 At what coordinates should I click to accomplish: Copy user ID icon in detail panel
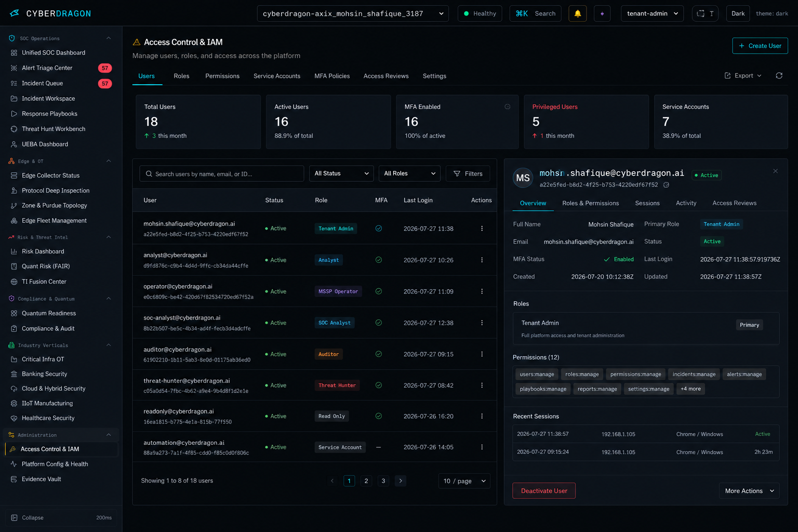click(x=667, y=185)
